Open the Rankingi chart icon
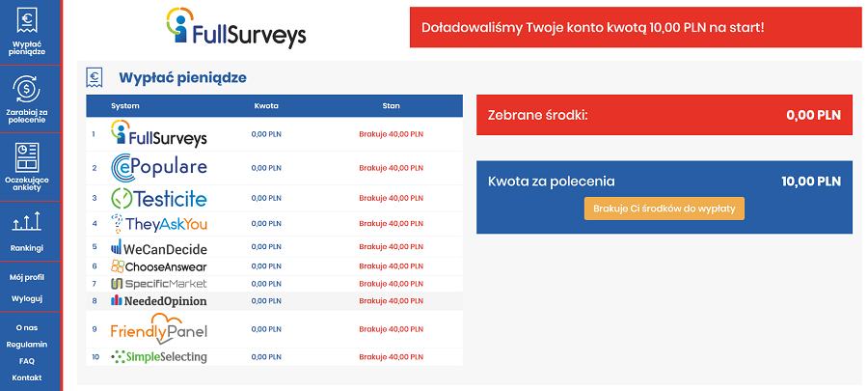The width and height of the screenshot is (868, 391). (27, 221)
